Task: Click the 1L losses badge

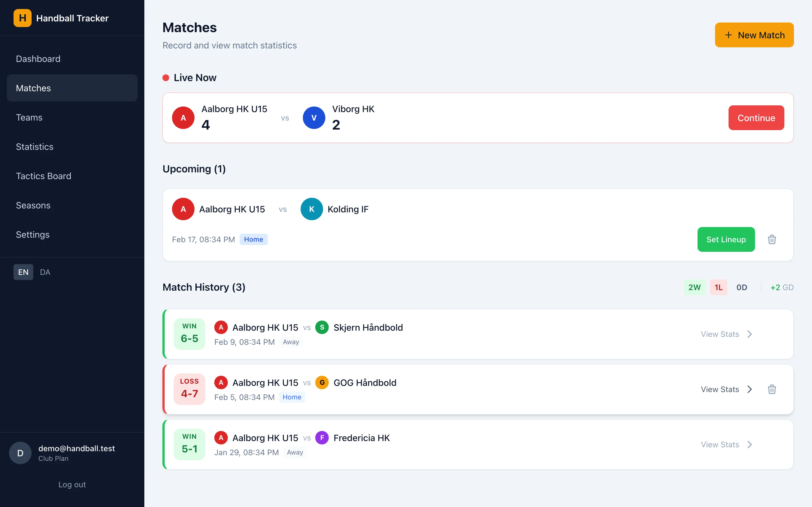Action: pos(718,287)
